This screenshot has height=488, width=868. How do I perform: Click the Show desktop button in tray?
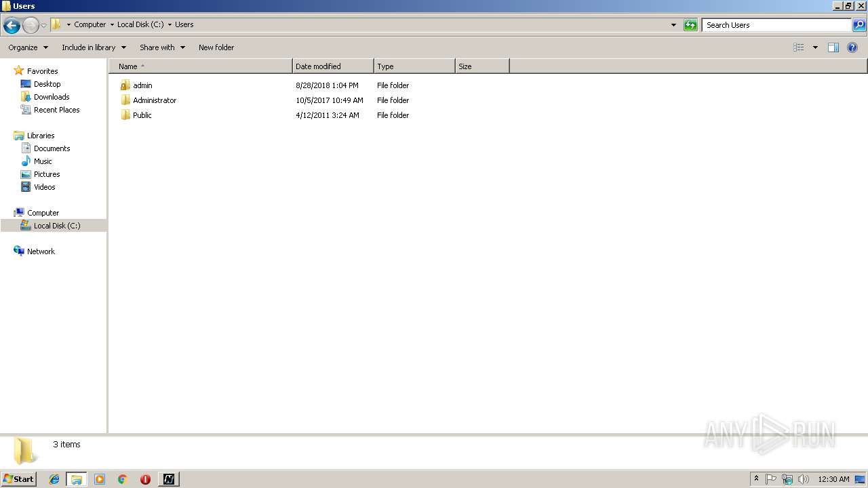pos(860,479)
